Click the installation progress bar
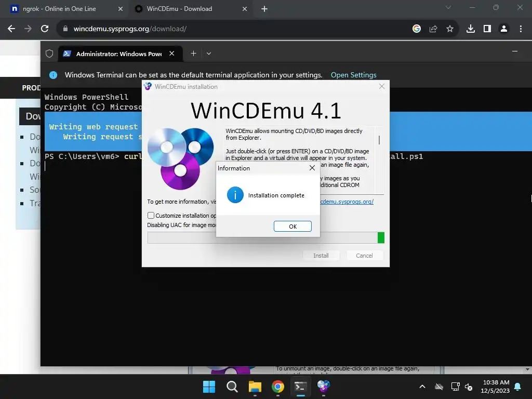This screenshot has width=532, height=399. click(266, 237)
